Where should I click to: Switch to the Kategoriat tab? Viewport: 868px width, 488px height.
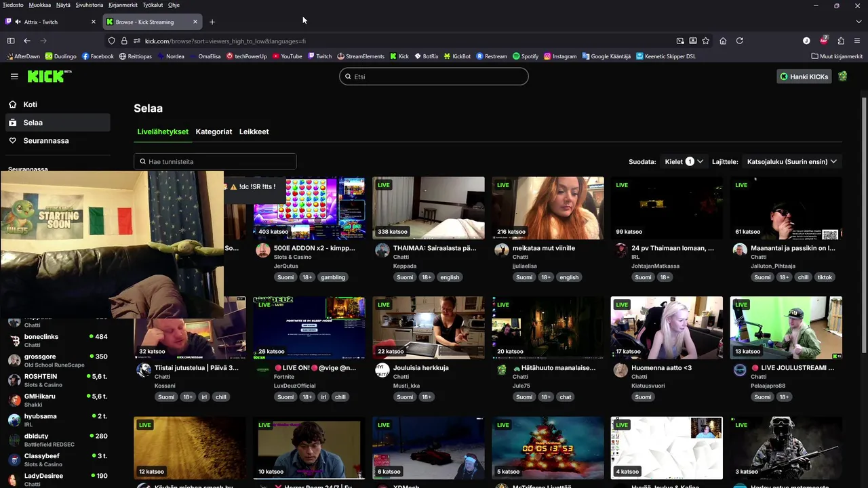point(214,131)
